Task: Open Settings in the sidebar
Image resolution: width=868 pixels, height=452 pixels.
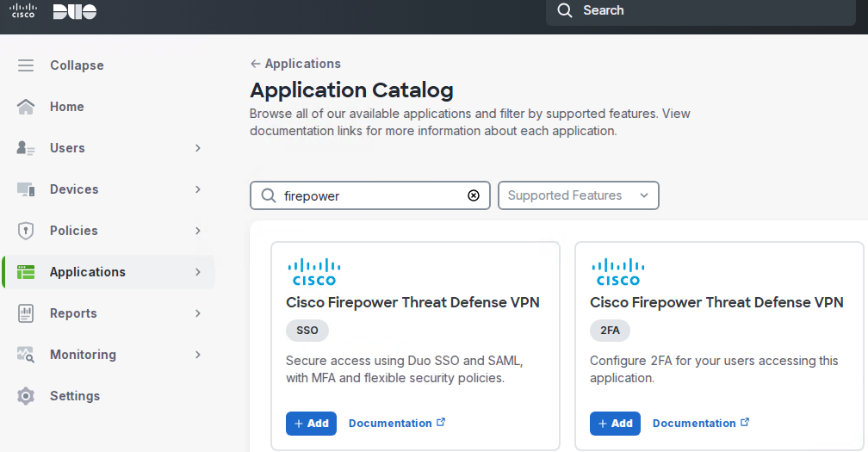Action: [75, 396]
